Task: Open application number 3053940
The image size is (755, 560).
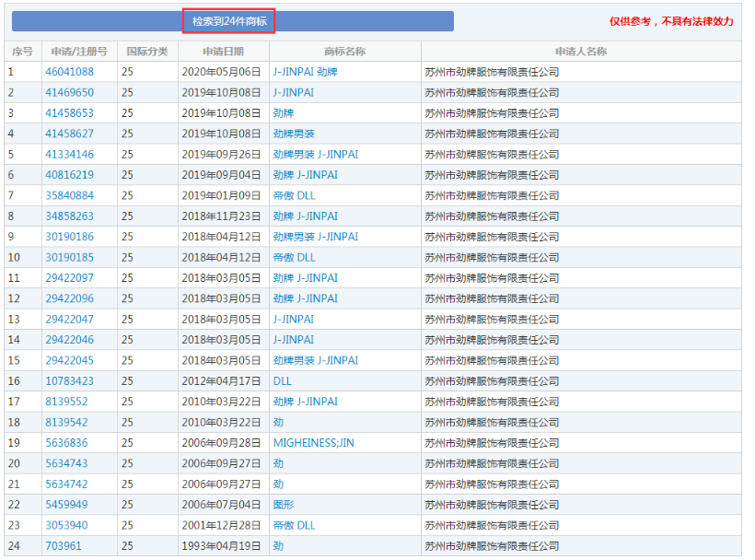Action: tap(66, 525)
